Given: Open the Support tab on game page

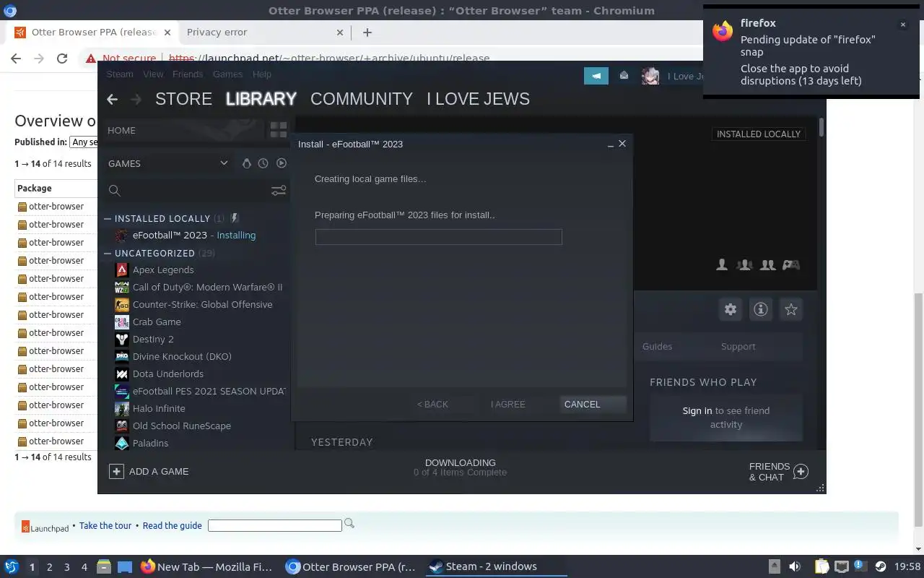Looking at the screenshot, I should click(738, 346).
